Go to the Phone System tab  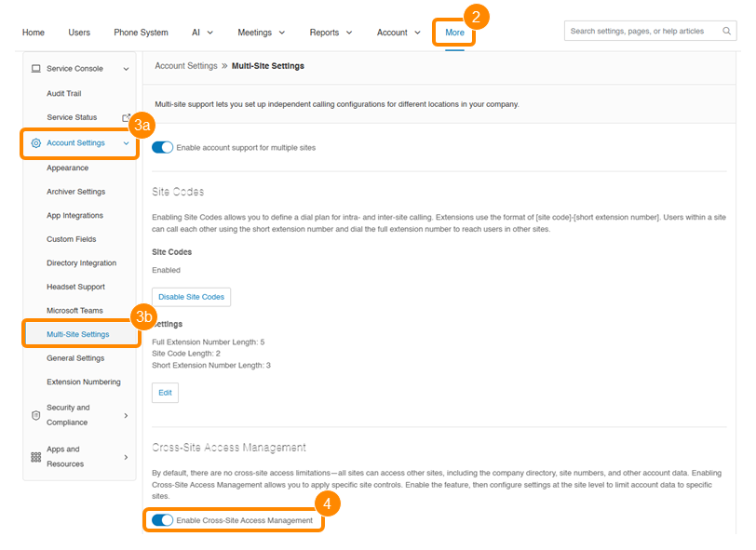(141, 33)
